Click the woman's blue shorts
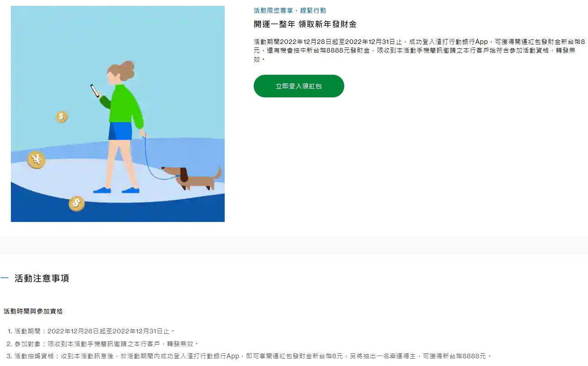This screenshot has width=588, height=366. point(120,131)
